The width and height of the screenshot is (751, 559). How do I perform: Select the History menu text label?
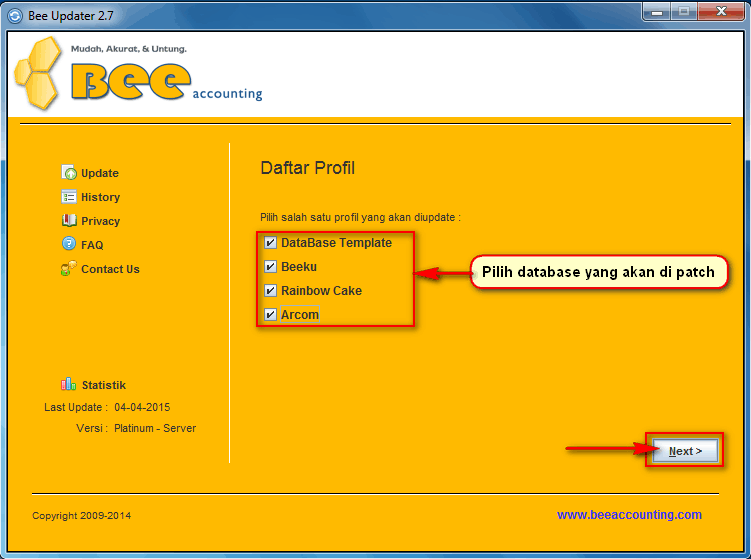coord(100,198)
